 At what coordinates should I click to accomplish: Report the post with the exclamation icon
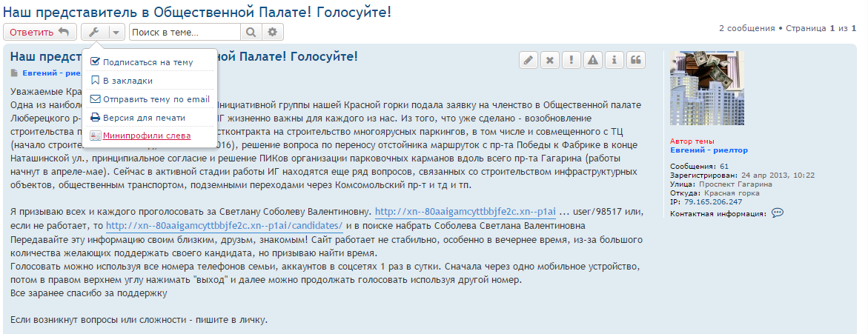(572, 61)
